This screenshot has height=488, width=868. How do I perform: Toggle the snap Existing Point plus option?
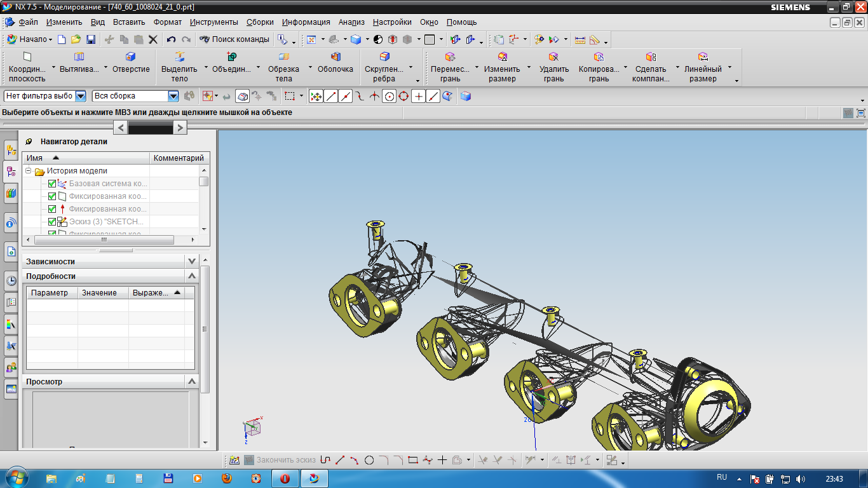tap(418, 96)
